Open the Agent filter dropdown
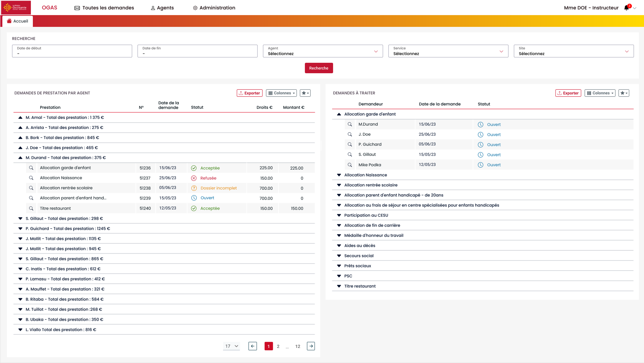This screenshot has width=644, height=363. tap(323, 51)
